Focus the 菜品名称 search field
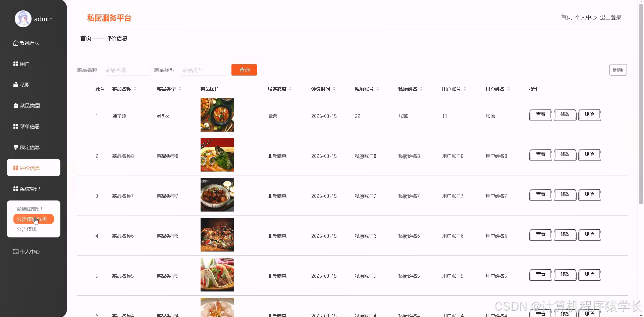Image resolution: width=644 pixels, height=317 pixels. point(126,70)
